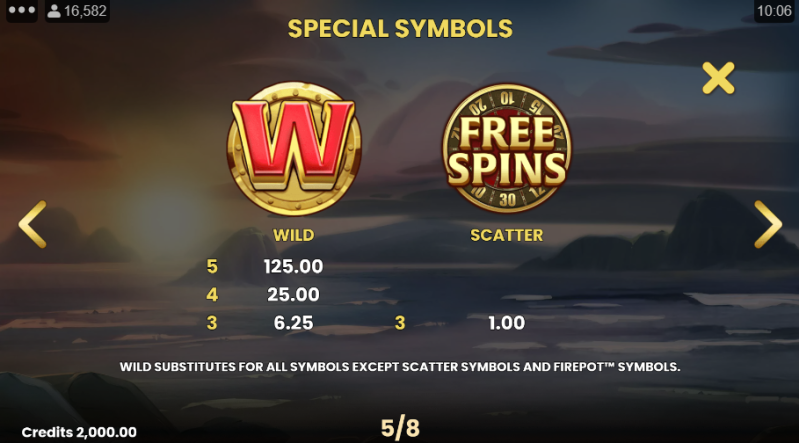Click the wild substitutes description text
The image size is (799, 443).
(x=400, y=367)
